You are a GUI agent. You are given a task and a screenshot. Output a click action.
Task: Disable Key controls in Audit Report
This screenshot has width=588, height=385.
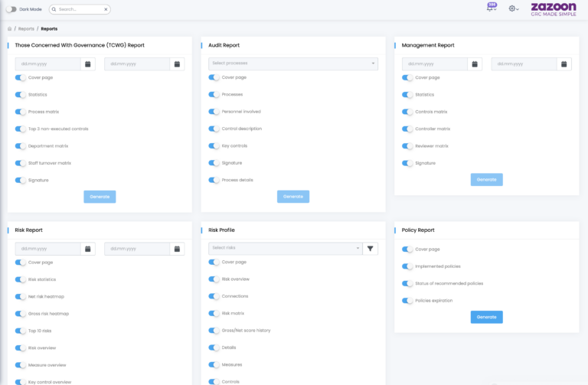coord(214,145)
